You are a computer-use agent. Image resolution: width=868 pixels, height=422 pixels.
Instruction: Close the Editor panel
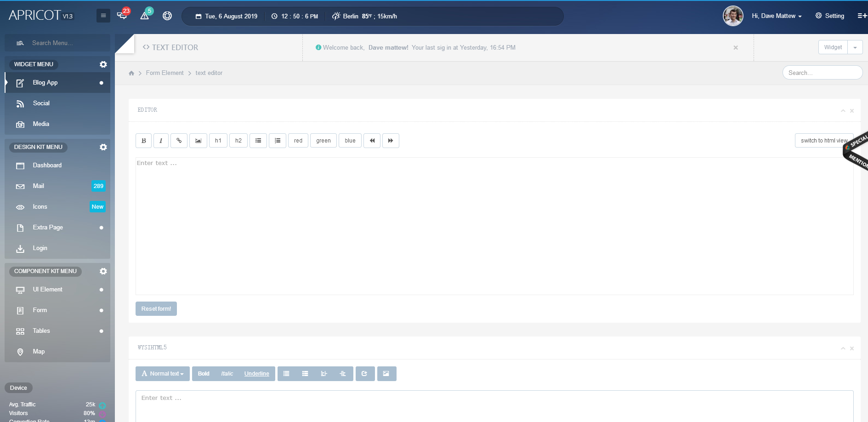click(852, 111)
